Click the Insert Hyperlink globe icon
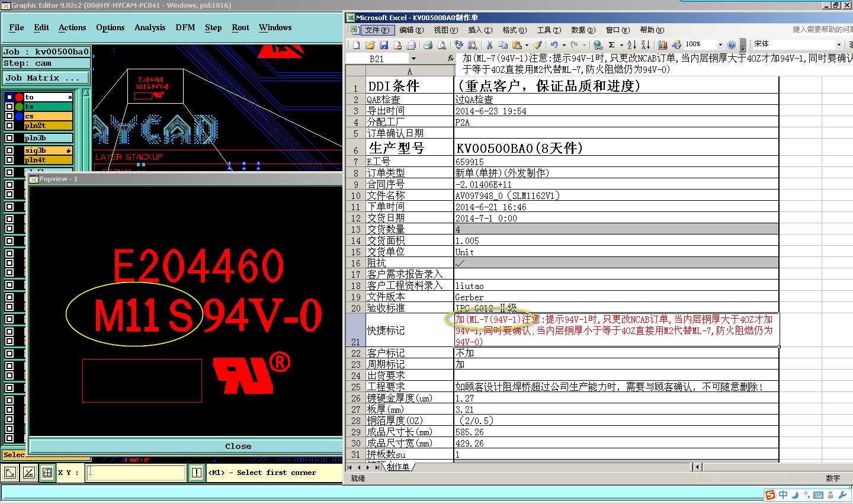Viewport: 853px width, 504px height. point(598,45)
